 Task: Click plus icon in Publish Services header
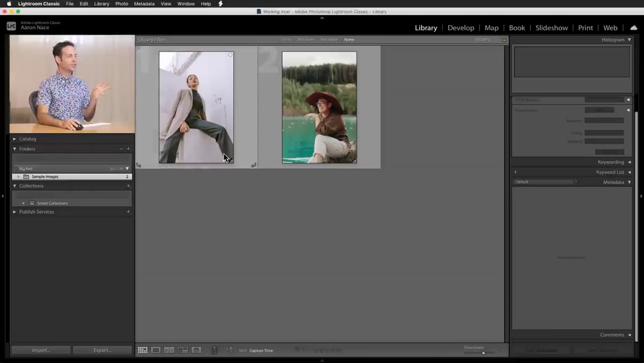(x=128, y=212)
